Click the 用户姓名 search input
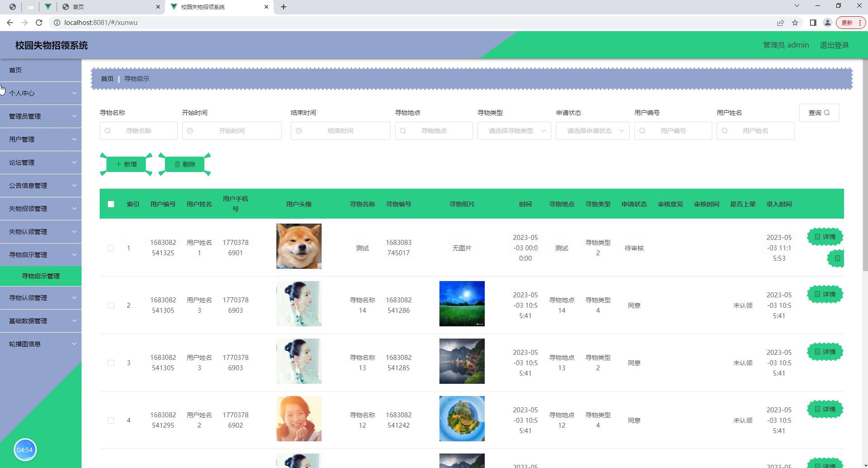Image resolution: width=868 pixels, height=468 pixels. point(756,131)
